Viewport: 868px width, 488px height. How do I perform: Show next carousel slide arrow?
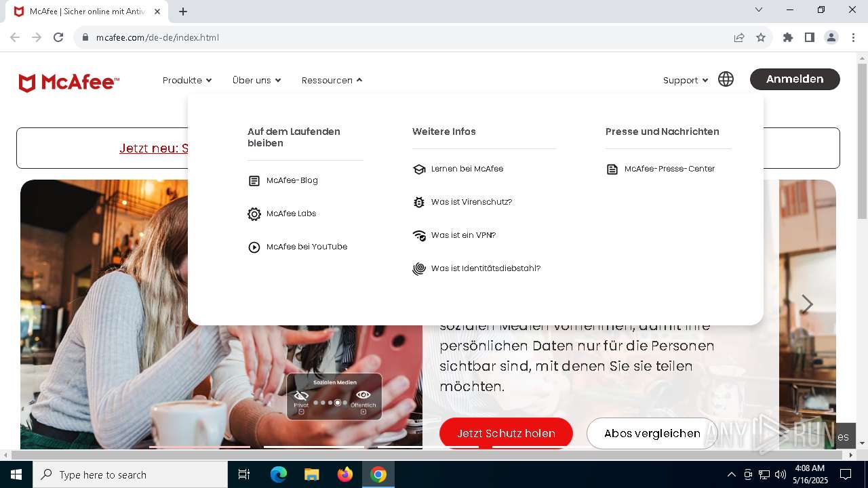point(807,304)
